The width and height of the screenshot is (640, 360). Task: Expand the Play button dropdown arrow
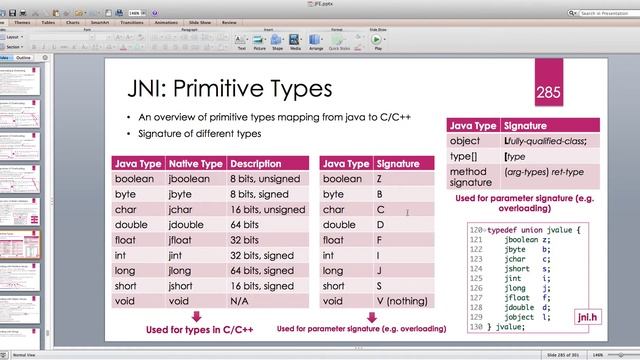click(x=384, y=40)
